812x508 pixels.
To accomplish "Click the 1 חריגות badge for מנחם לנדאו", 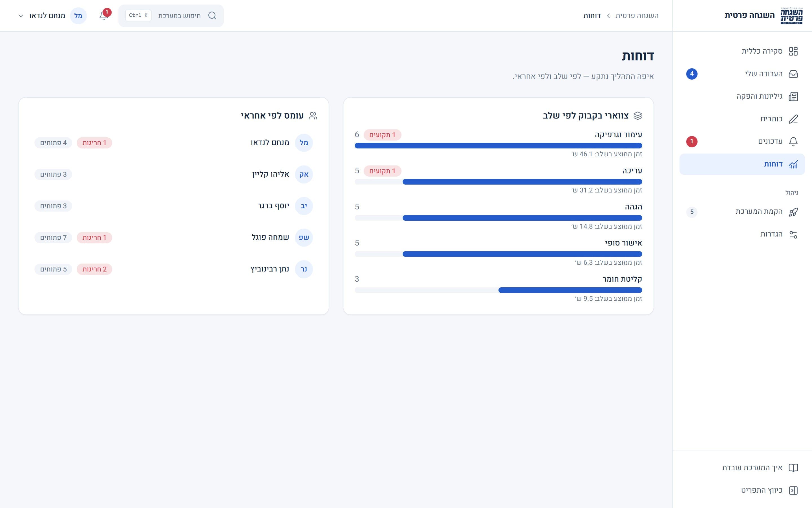I will [94, 143].
